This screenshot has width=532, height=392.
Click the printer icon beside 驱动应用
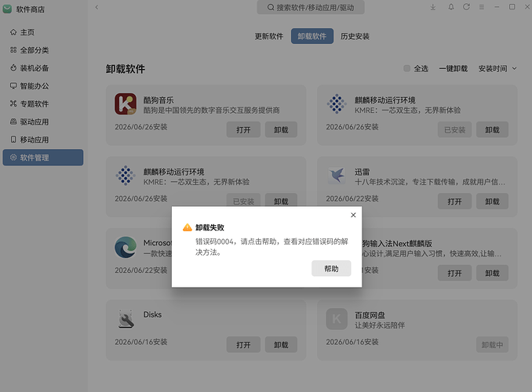pos(13,122)
